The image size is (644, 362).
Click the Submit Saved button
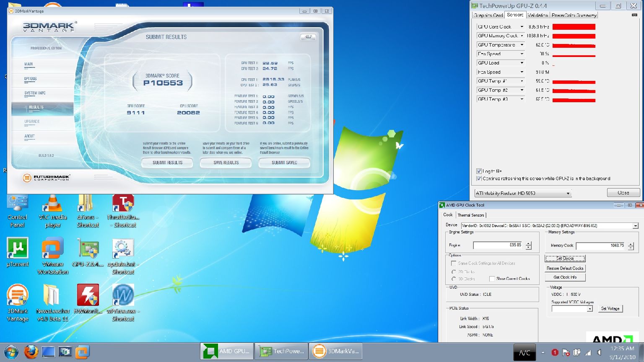click(x=284, y=163)
